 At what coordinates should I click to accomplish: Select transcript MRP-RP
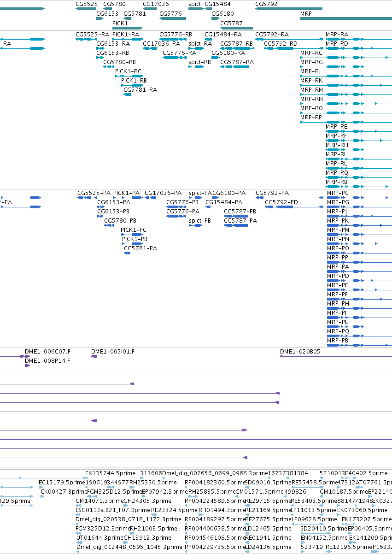(311, 118)
